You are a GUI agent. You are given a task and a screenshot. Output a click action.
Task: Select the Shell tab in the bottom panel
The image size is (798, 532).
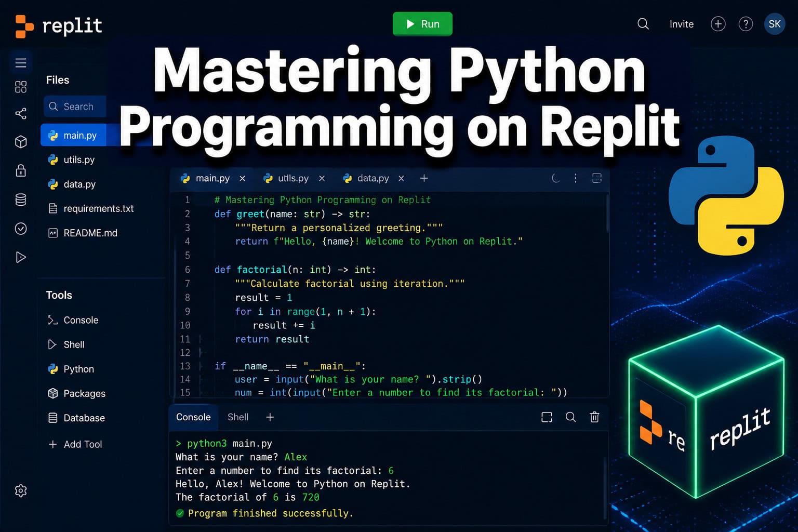[238, 417]
